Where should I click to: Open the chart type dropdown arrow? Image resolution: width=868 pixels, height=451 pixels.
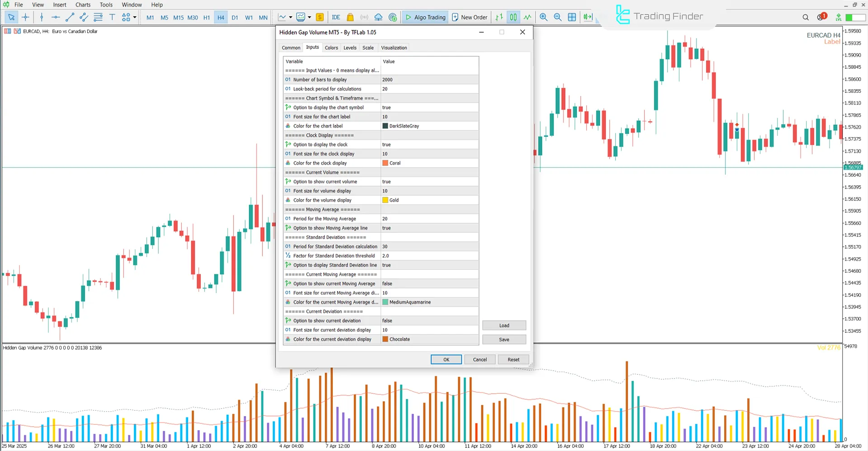[289, 17]
